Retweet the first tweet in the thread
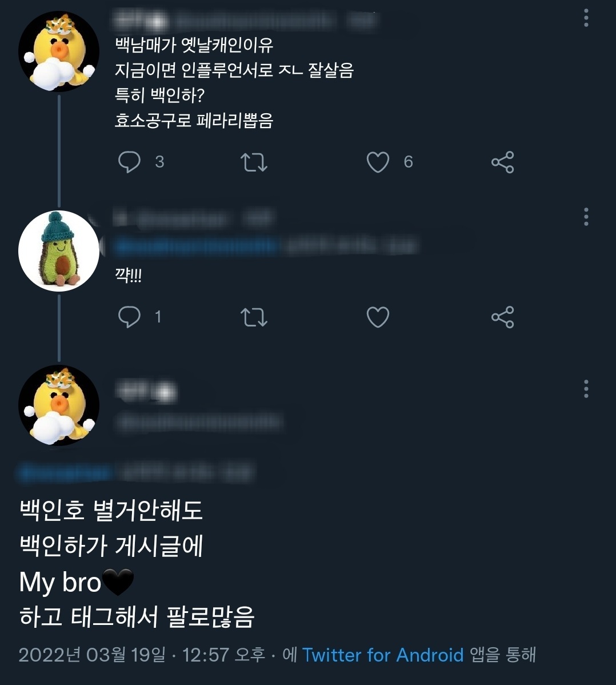Screen dimensions: 616x685 point(254,162)
